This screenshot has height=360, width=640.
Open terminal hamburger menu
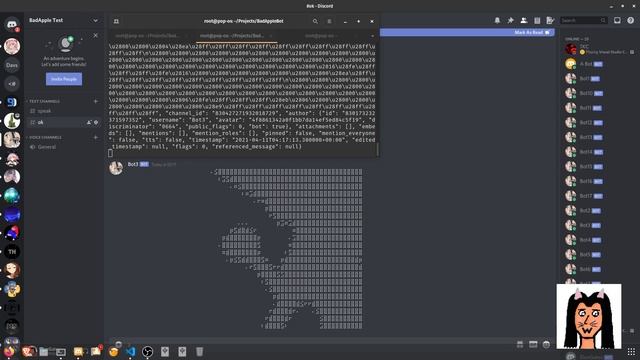pyautogui.click(x=329, y=21)
